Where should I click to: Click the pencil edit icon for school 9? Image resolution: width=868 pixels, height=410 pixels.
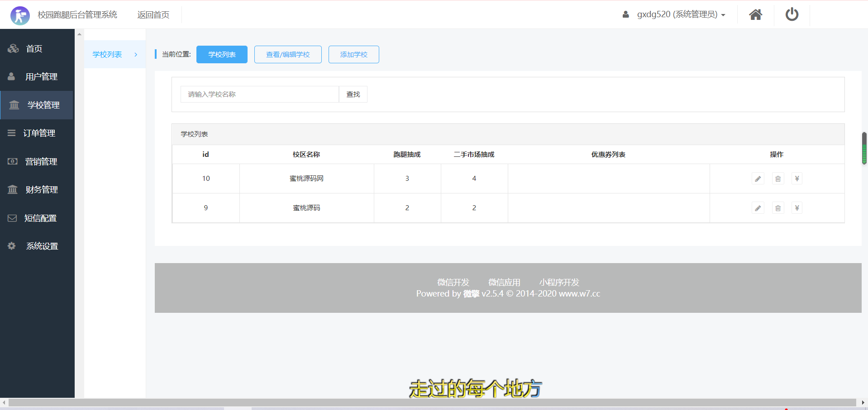click(x=758, y=208)
